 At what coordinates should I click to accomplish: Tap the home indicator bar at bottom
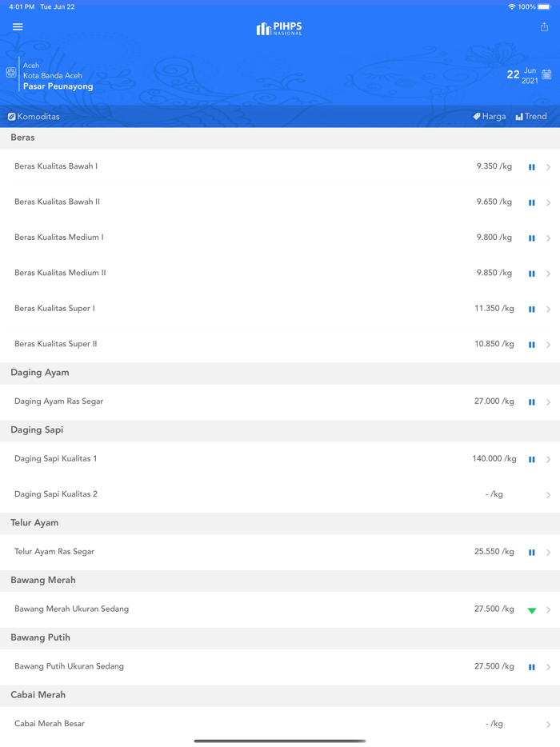pos(280,741)
